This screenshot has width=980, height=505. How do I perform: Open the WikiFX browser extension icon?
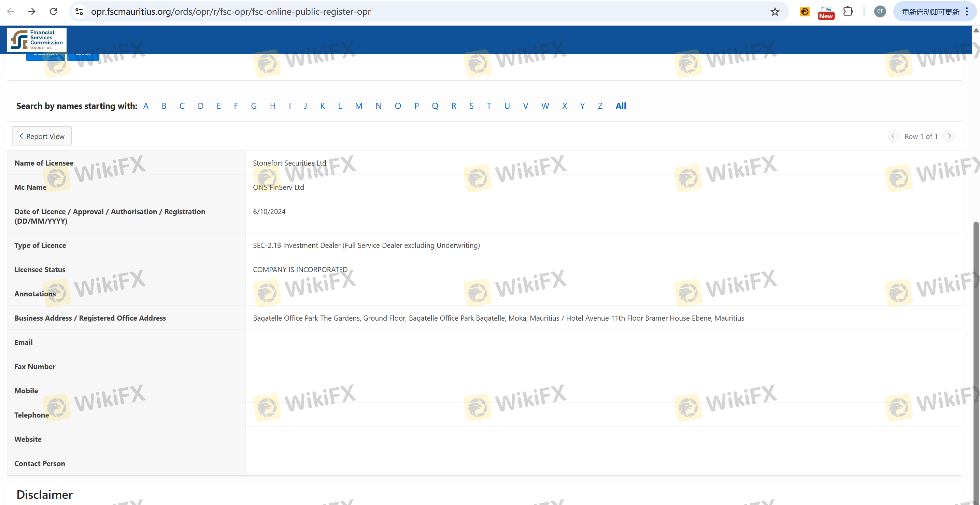tap(805, 12)
